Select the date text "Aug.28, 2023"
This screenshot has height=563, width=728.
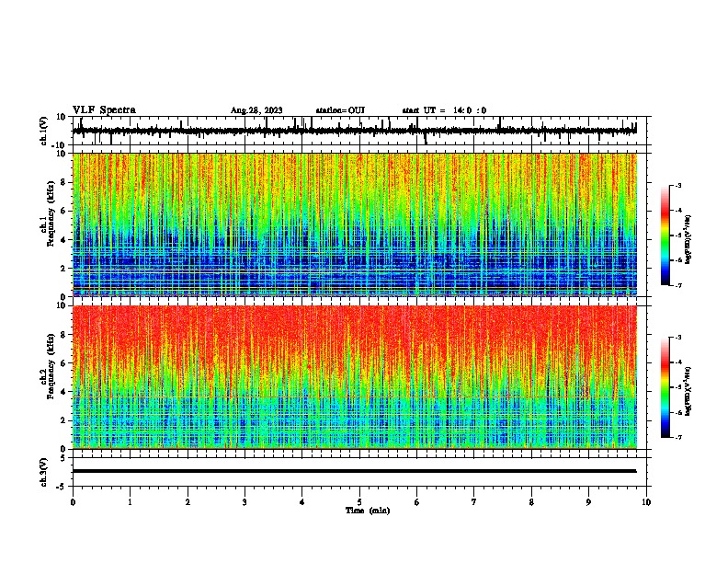tap(256, 110)
